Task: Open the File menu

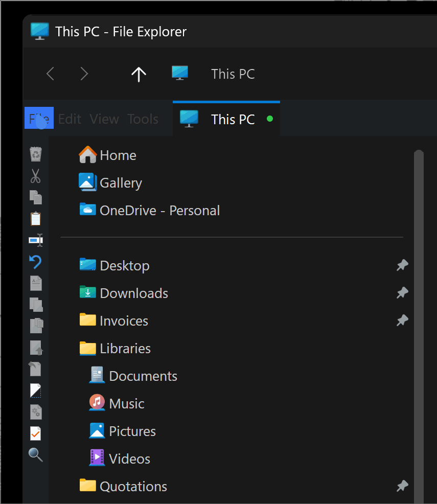Action: [39, 118]
